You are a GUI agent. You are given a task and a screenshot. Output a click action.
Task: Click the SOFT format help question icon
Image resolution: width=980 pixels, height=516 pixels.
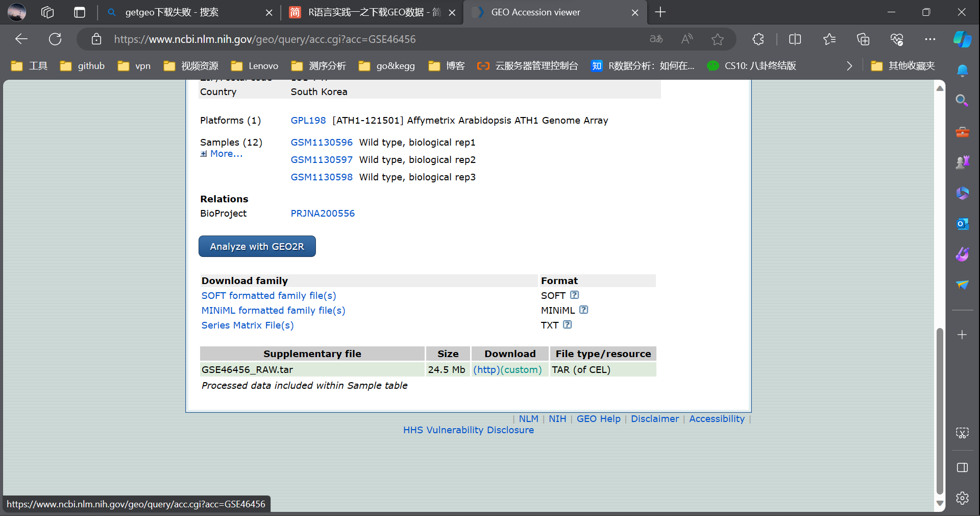[574, 295]
